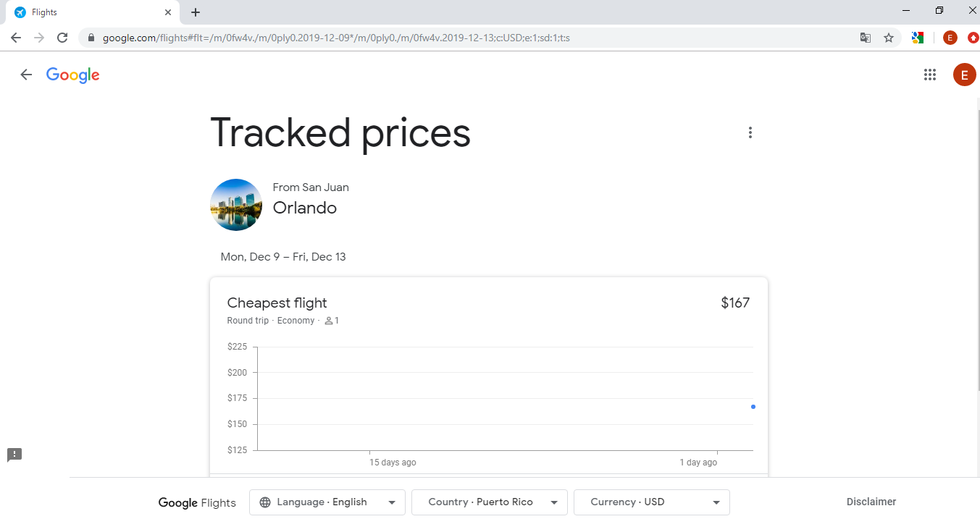The image size is (980, 519).
Task: Open a new browser tab
Action: point(196,12)
